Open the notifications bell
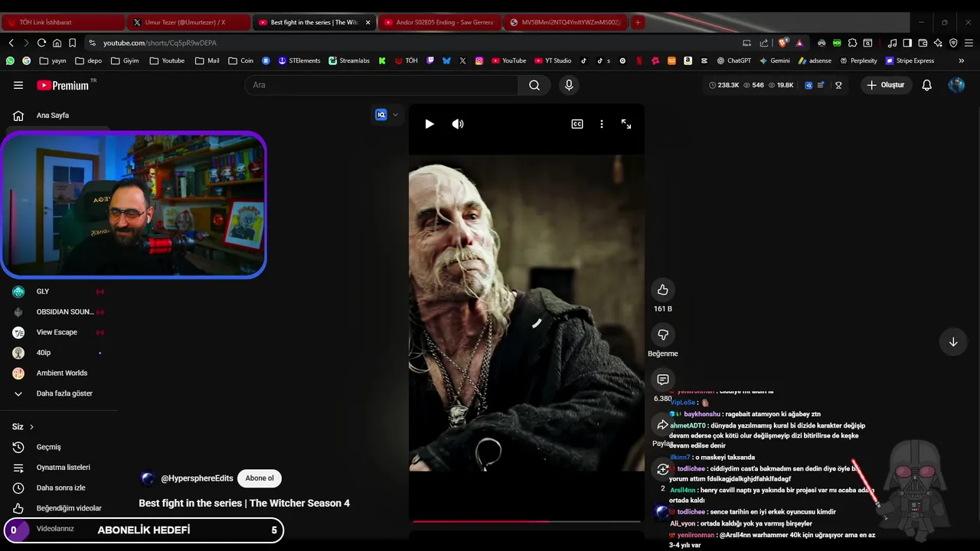Viewport: 980px width, 551px height. (926, 85)
